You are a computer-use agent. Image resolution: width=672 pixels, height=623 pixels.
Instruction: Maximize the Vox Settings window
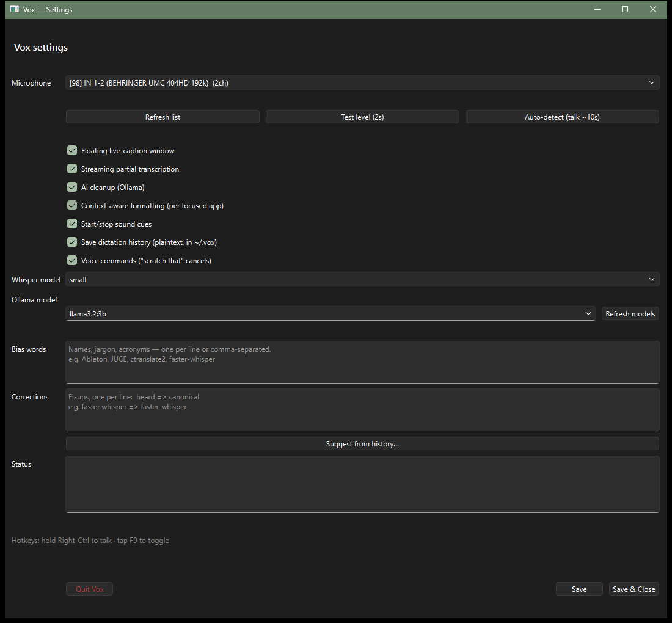pyautogui.click(x=625, y=9)
